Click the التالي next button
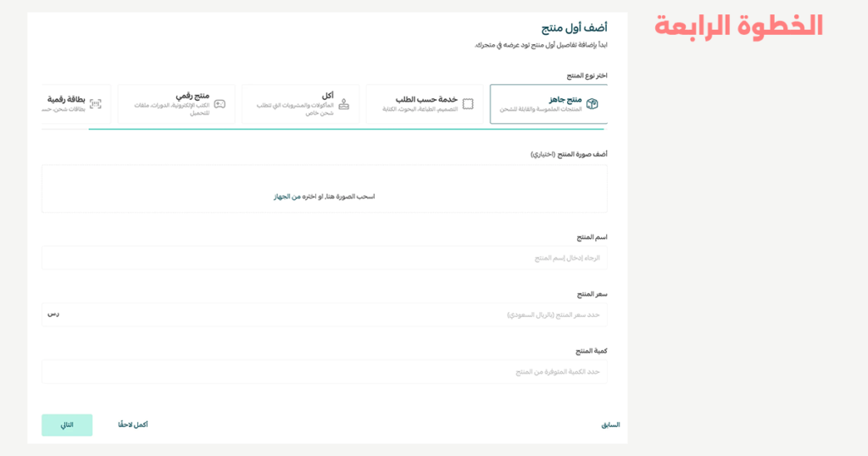The width and height of the screenshot is (868, 456). click(67, 425)
